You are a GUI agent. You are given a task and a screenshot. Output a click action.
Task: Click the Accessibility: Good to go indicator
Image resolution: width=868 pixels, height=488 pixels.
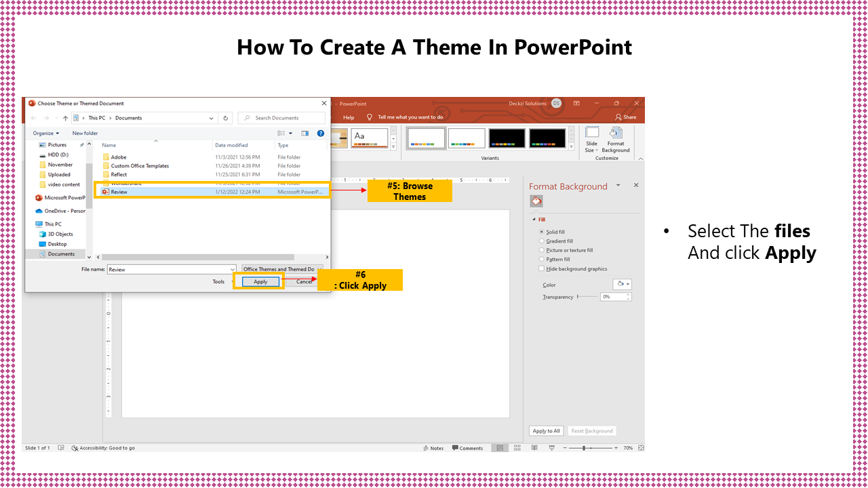pos(104,448)
